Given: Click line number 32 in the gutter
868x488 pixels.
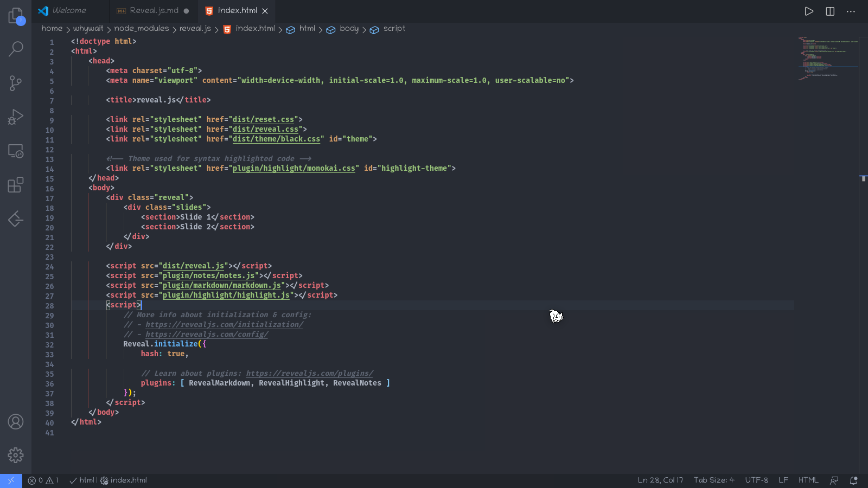Looking at the screenshot, I should tap(49, 345).
